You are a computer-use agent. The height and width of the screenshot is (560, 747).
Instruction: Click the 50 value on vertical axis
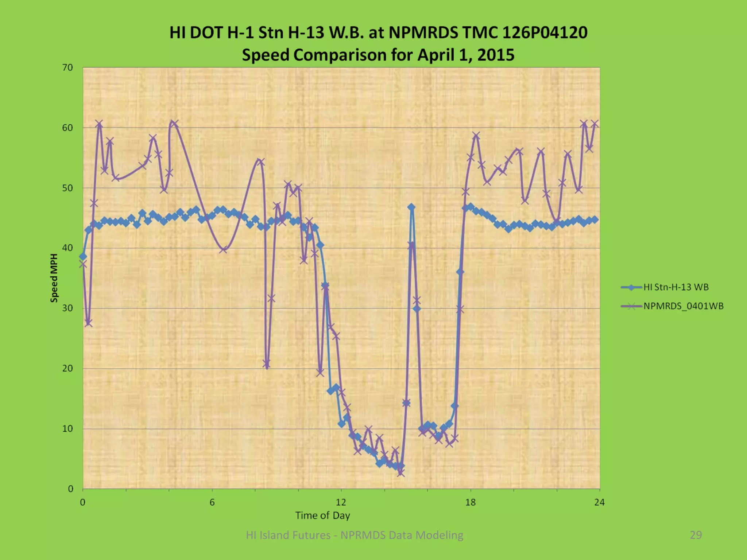click(67, 188)
